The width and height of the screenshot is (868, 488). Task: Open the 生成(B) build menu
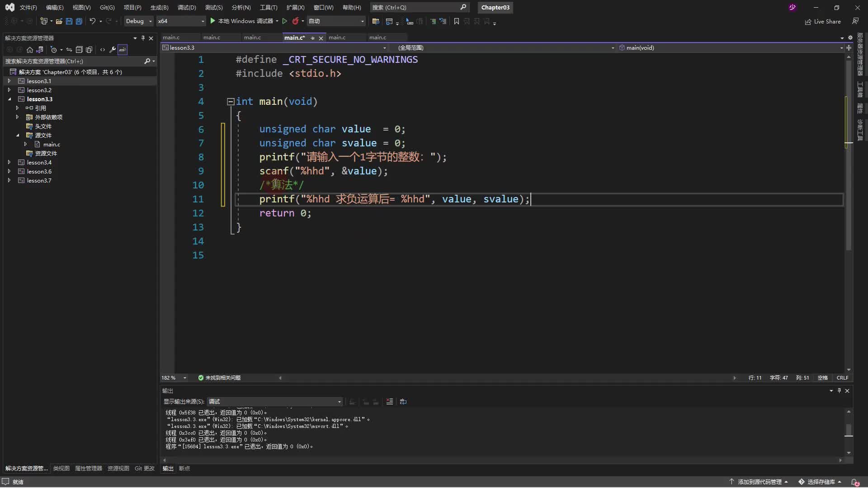point(159,7)
